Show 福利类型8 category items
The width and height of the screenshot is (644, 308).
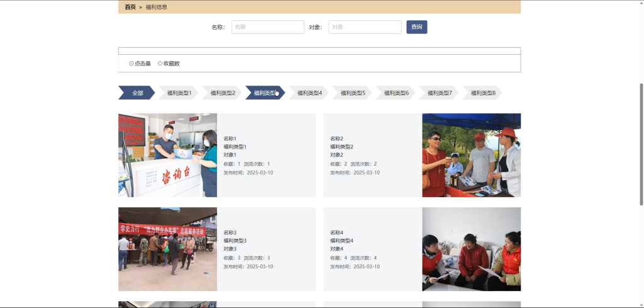tap(482, 93)
